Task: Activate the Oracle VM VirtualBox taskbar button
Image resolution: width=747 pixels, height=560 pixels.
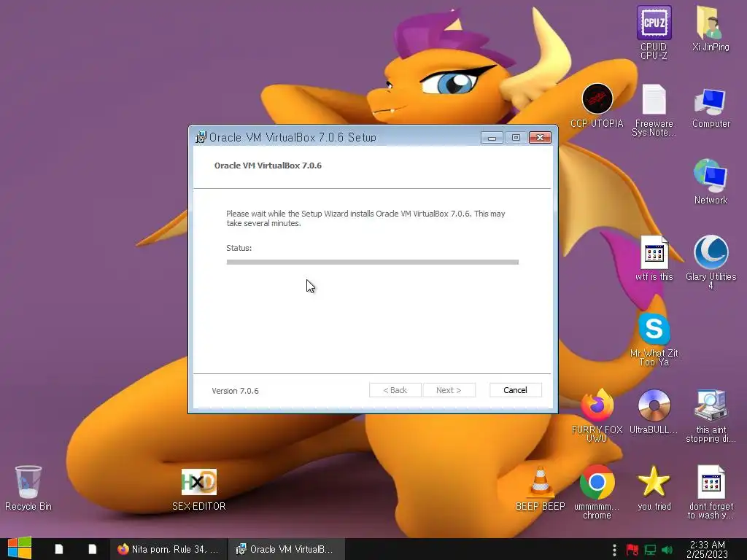Action: tap(285, 549)
